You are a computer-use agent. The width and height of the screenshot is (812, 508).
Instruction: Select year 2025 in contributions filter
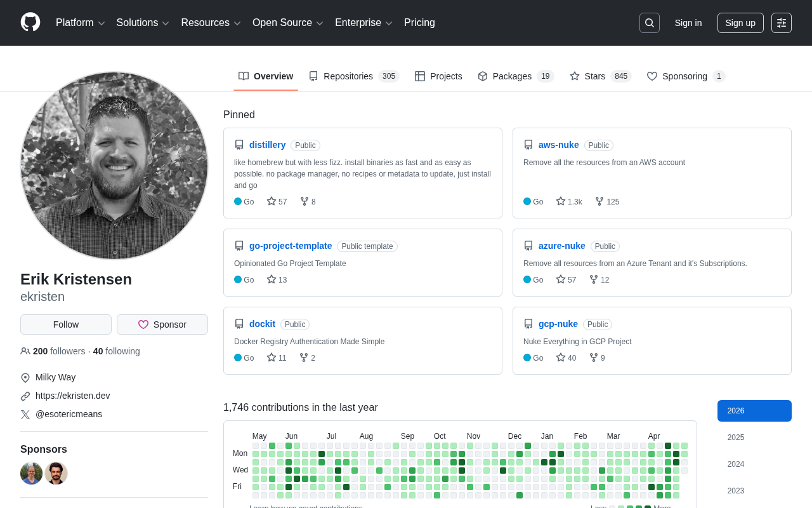pos(736,438)
